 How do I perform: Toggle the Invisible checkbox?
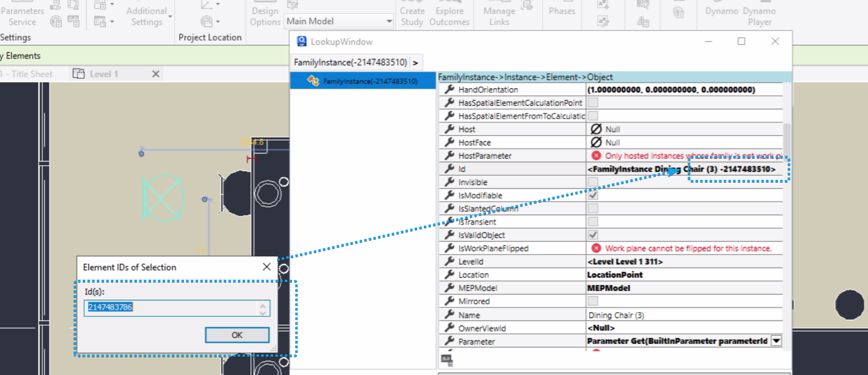pyautogui.click(x=593, y=182)
